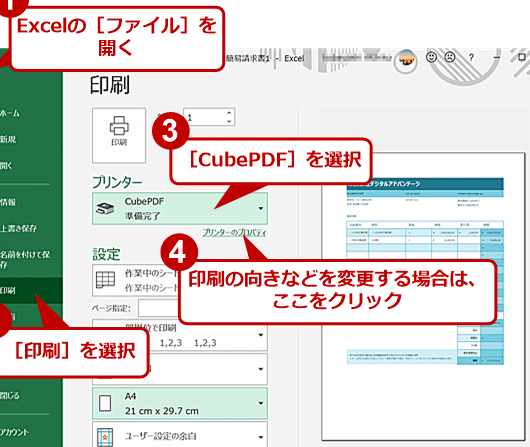
Task: Open アカウント in the backstage sidebar
Action: 15,432
